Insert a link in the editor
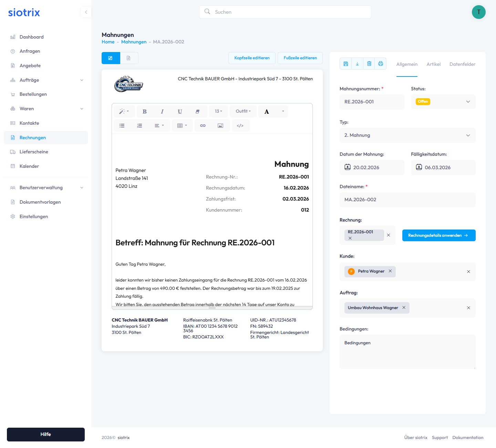The width and height of the screenshot is (496, 448). tap(203, 126)
